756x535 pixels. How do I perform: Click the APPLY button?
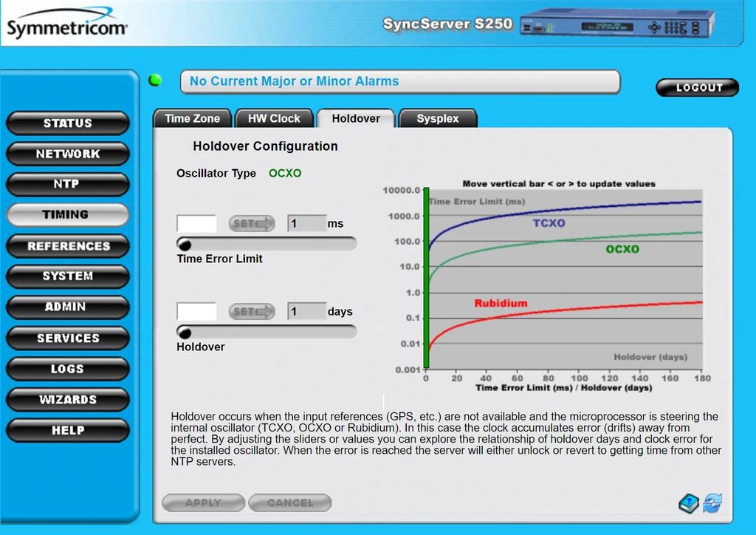tap(204, 502)
